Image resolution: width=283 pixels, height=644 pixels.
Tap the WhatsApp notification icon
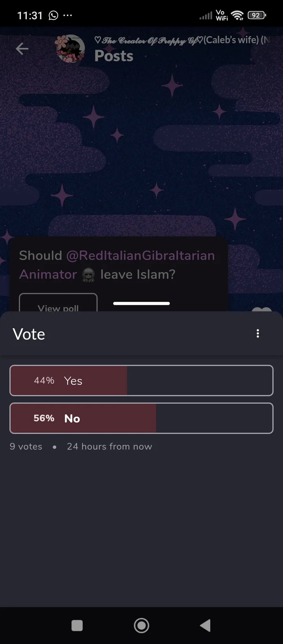pos(53,16)
